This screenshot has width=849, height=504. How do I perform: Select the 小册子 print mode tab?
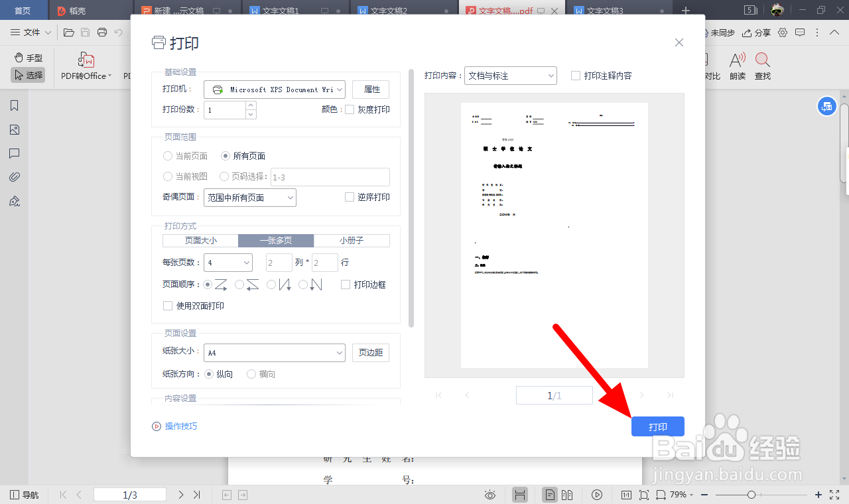coord(352,240)
